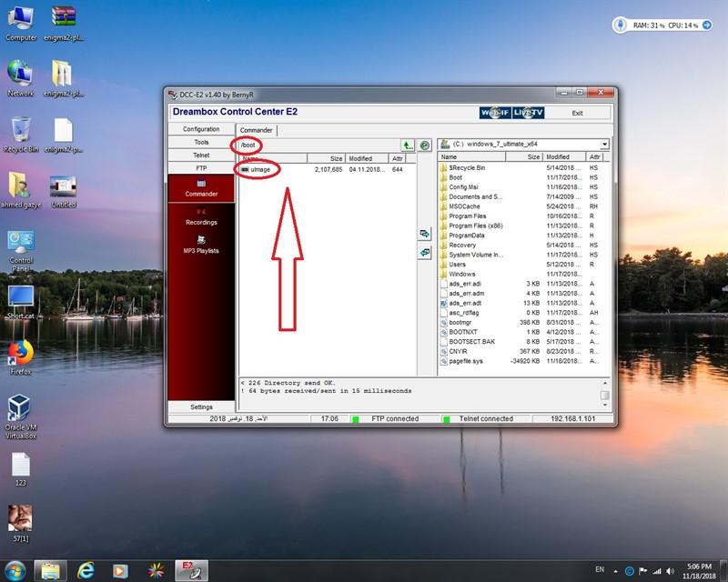The height and width of the screenshot is (582, 728).
Task: Expand the local drive selector dropdown
Action: [604, 145]
